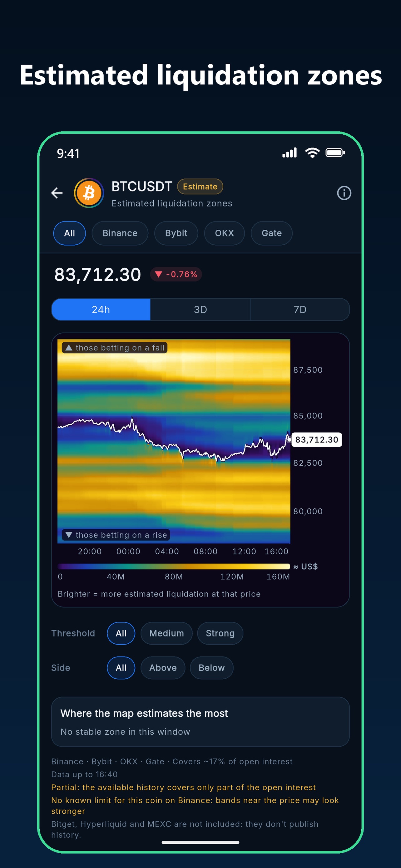Viewport: 401px width, 868px height.
Task: Tap the Estimate badge next to BTCUSDT
Action: 200,187
